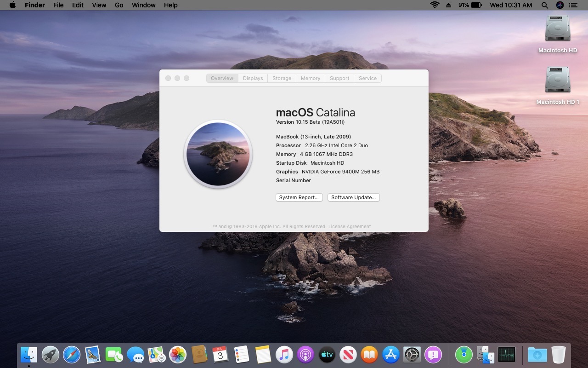Switch to the Displays tab
Image resolution: width=588 pixels, height=368 pixels.
point(253,78)
